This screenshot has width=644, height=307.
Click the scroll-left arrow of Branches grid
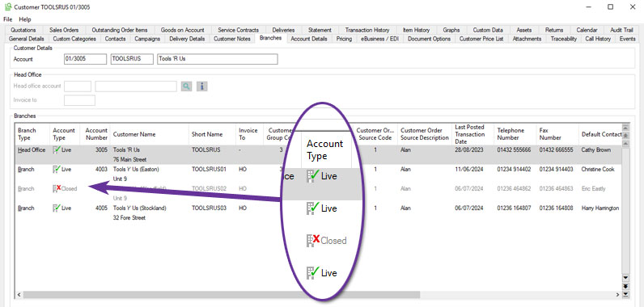(19, 294)
